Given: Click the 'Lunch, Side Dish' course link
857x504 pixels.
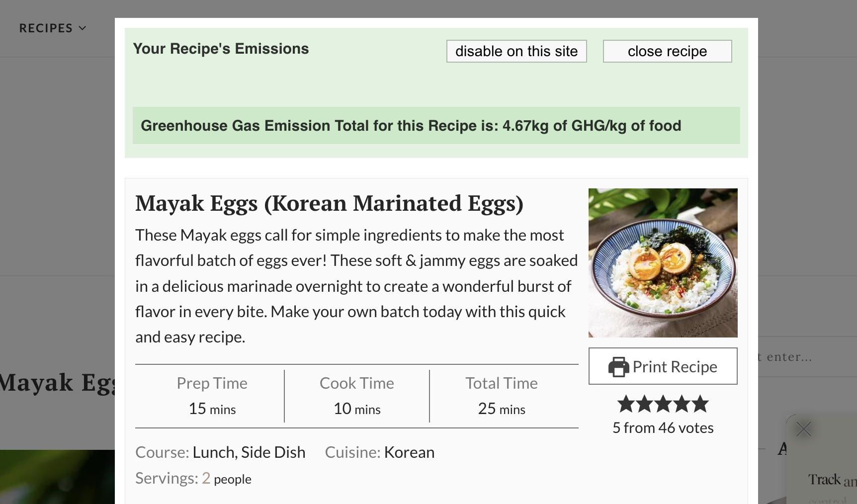Looking at the screenshot, I should [x=249, y=452].
